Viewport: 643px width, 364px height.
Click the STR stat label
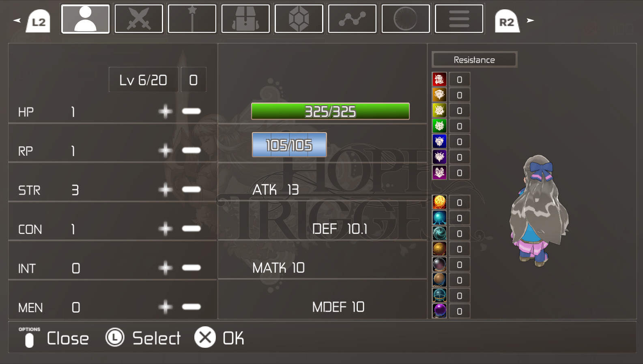[29, 190]
